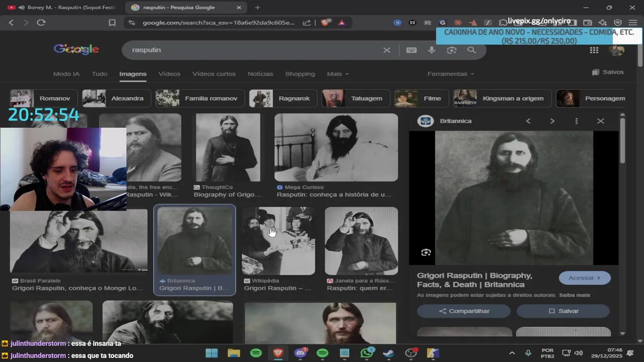
Task: Search by image with the Lens icon
Action: tap(452, 50)
